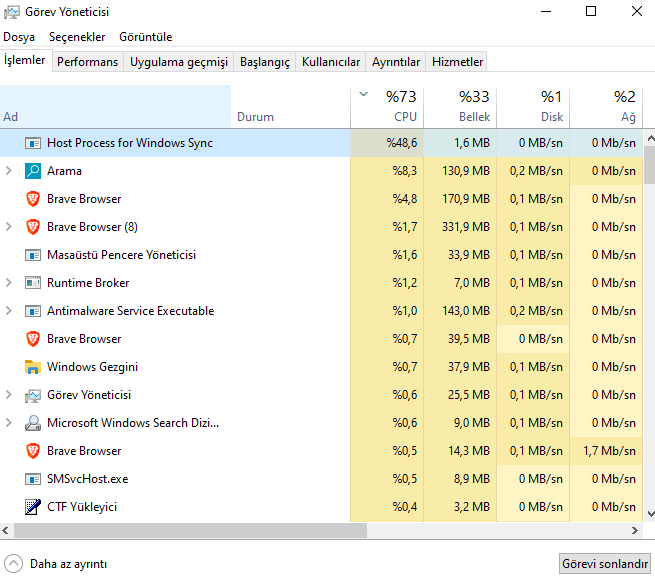Click the Brave icon on the 1,7 Mb/sn row
The height and width of the screenshot is (584, 655).
(33, 451)
